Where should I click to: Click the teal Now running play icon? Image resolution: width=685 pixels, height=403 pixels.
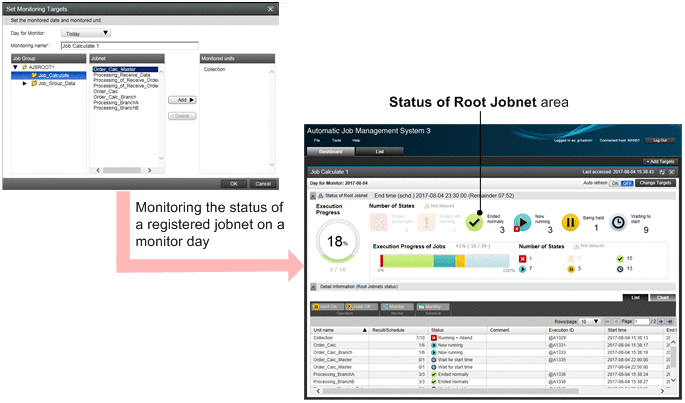[522, 222]
